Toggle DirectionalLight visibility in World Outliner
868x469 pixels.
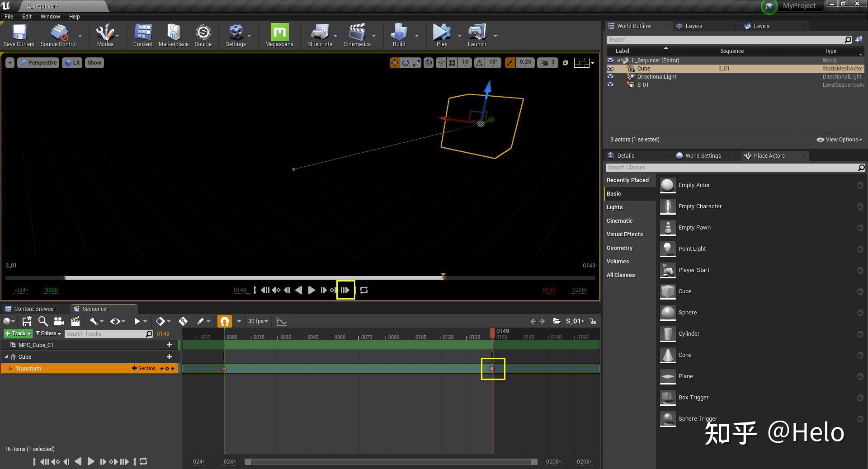pyautogui.click(x=611, y=76)
